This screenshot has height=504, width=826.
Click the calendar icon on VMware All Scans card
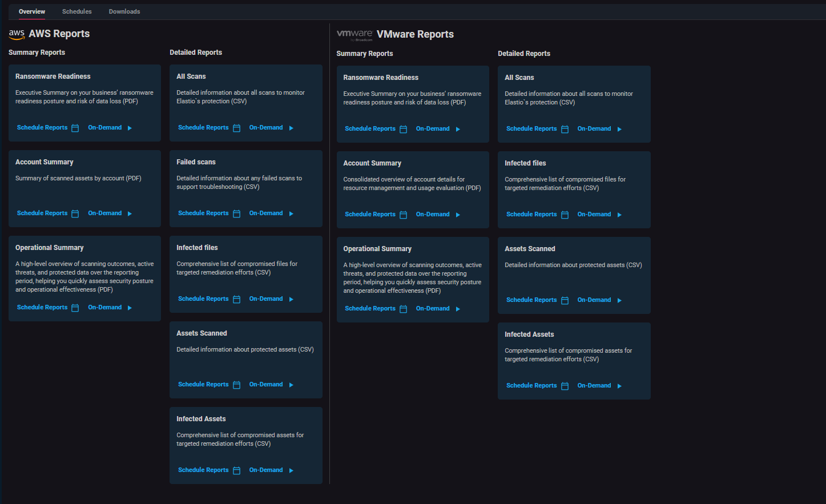click(x=565, y=128)
